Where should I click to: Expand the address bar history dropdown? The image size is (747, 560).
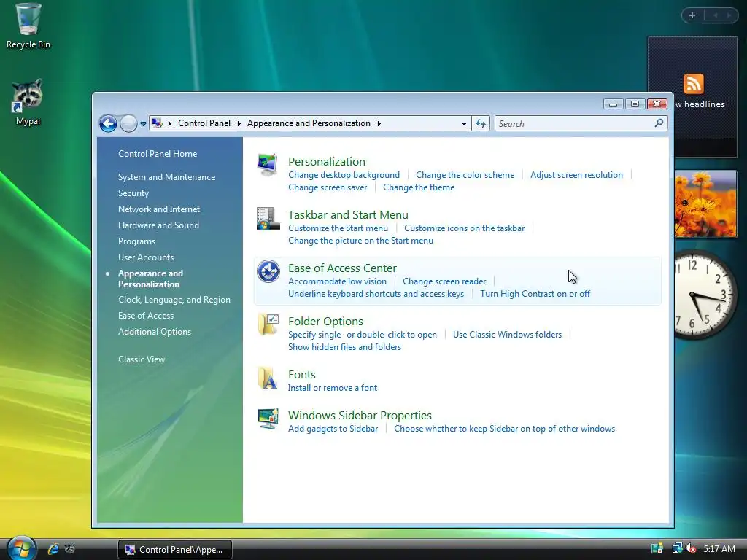tap(464, 124)
